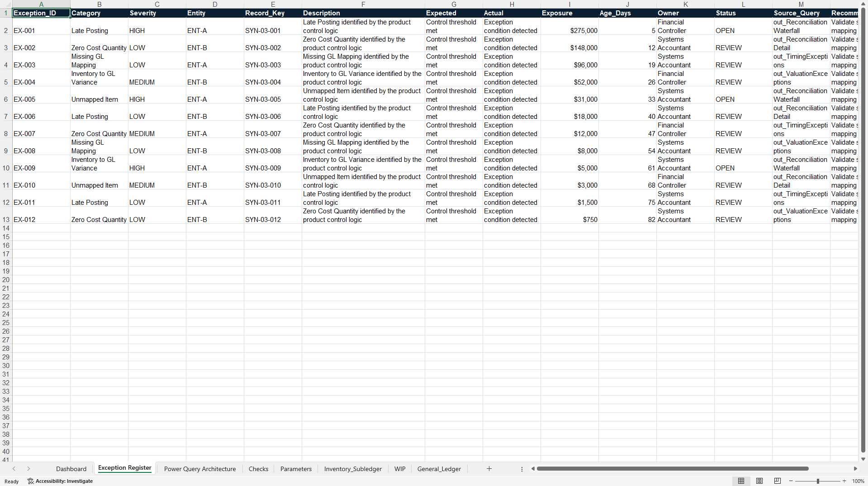Select the Unmapped Item cell in EX-005 row
This screenshot has width=868, height=486.
(x=99, y=95)
